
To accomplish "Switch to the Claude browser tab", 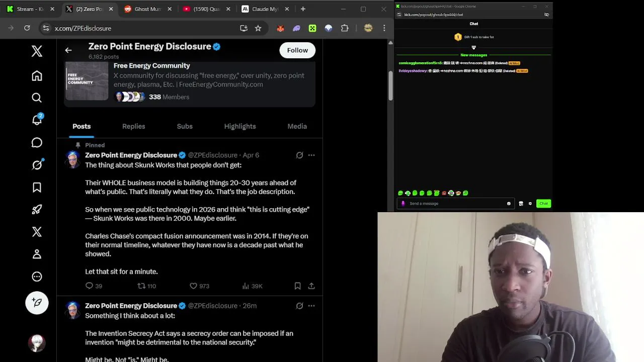I will (x=265, y=9).
